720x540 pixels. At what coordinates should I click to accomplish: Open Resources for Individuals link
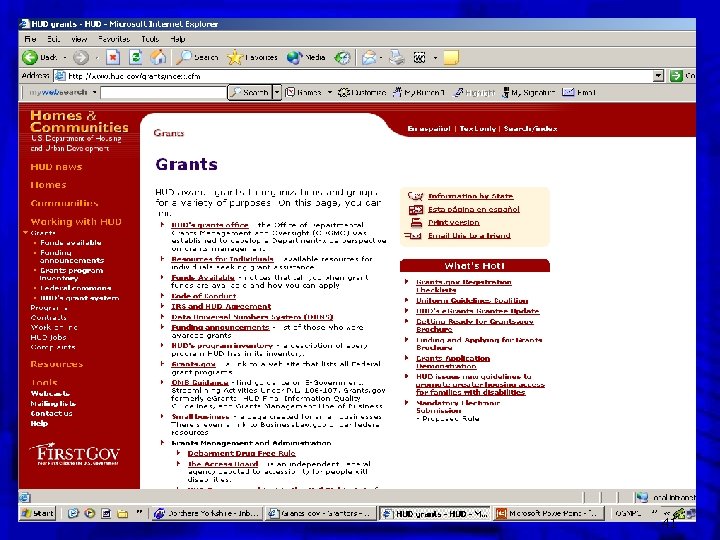point(222,259)
